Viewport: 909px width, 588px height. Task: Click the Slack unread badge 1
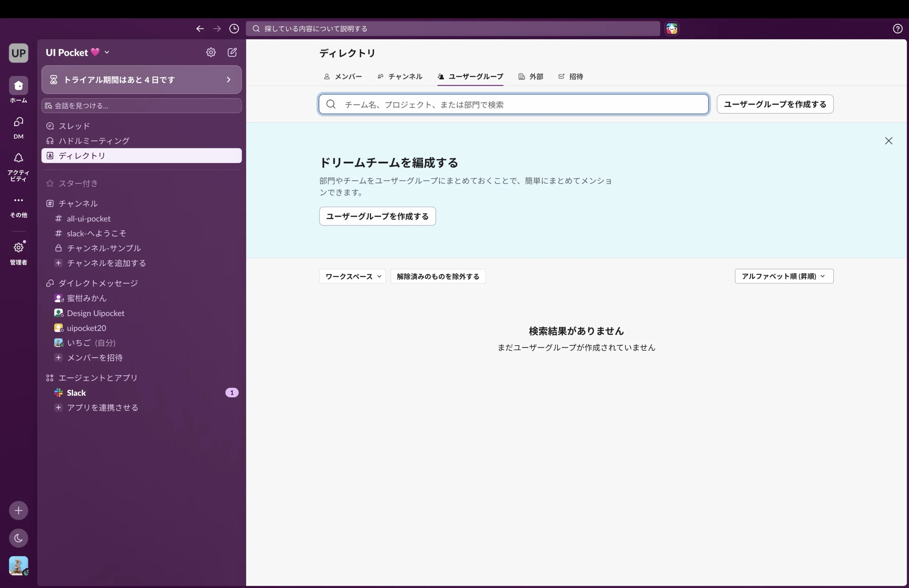click(x=231, y=392)
